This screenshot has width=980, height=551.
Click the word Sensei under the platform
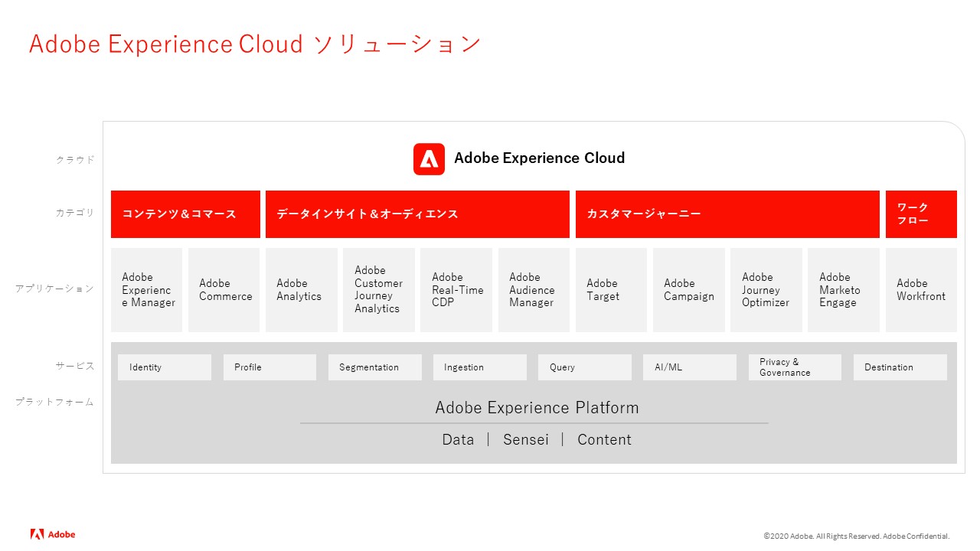click(x=526, y=440)
